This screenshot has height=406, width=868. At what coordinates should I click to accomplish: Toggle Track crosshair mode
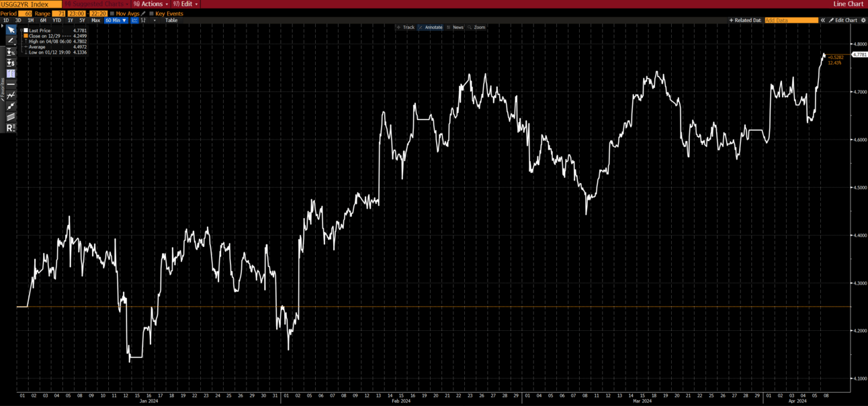click(x=406, y=28)
